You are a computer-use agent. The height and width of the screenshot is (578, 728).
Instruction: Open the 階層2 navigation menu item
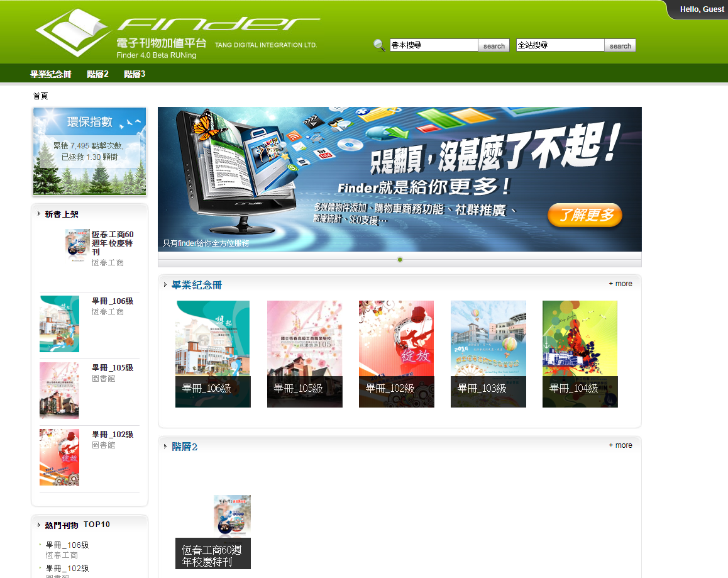pos(97,74)
